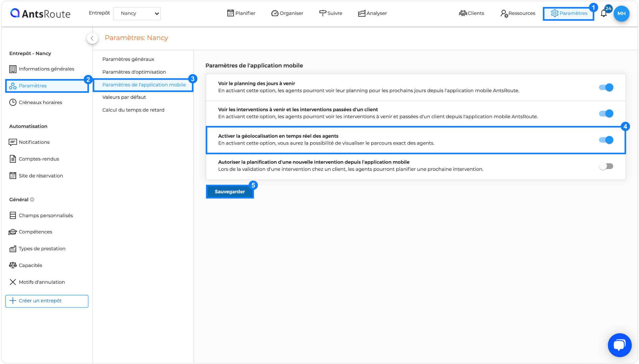Open Comptes-rendus sidebar link
Image resolution: width=639 pixels, height=364 pixels.
tap(39, 159)
